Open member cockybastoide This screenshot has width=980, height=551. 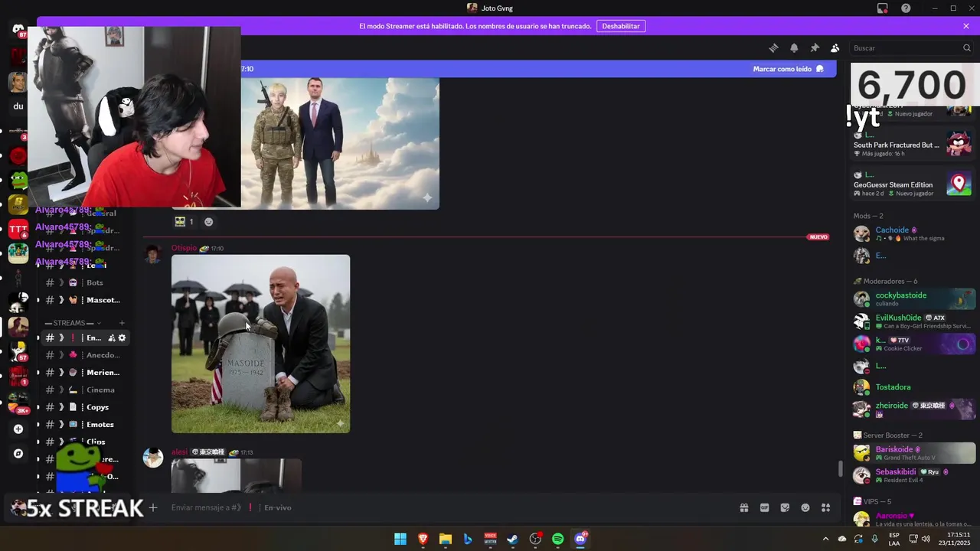pos(913,298)
